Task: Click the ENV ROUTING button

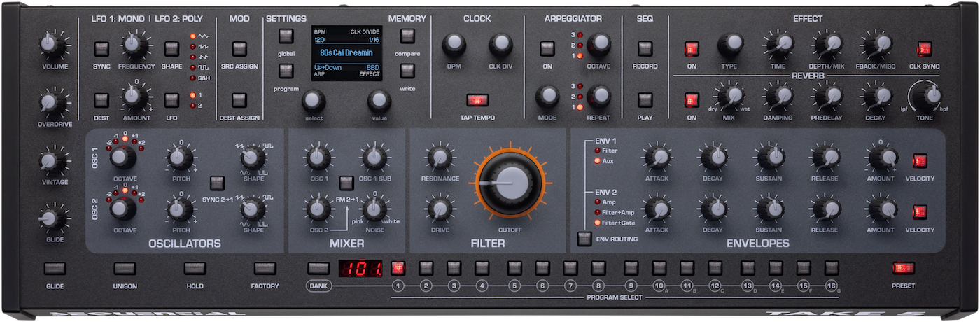Action: [x=584, y=239]
